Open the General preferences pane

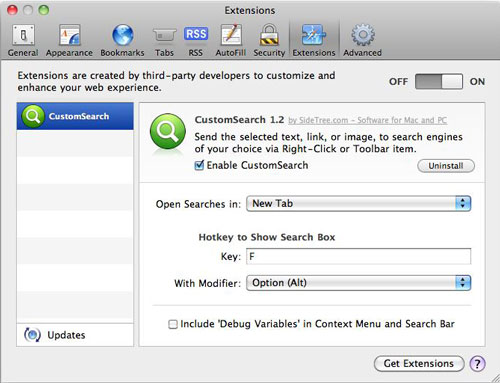tap(23, 40)
